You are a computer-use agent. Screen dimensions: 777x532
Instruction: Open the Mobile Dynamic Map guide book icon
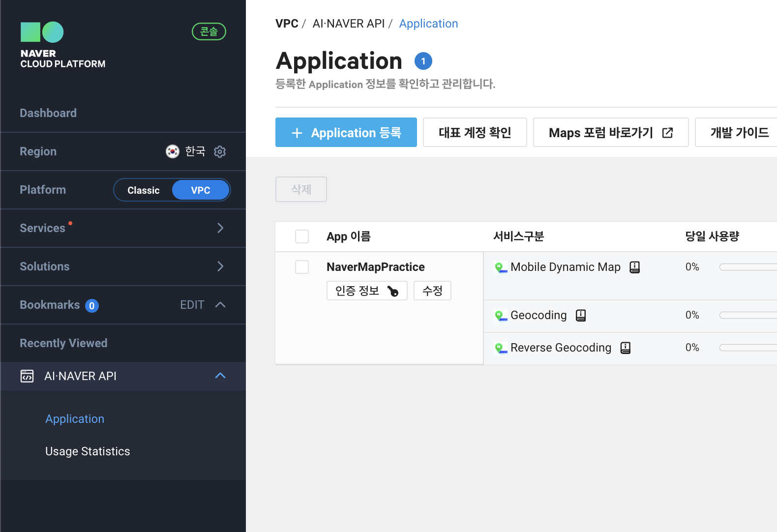tap(635, 267)
